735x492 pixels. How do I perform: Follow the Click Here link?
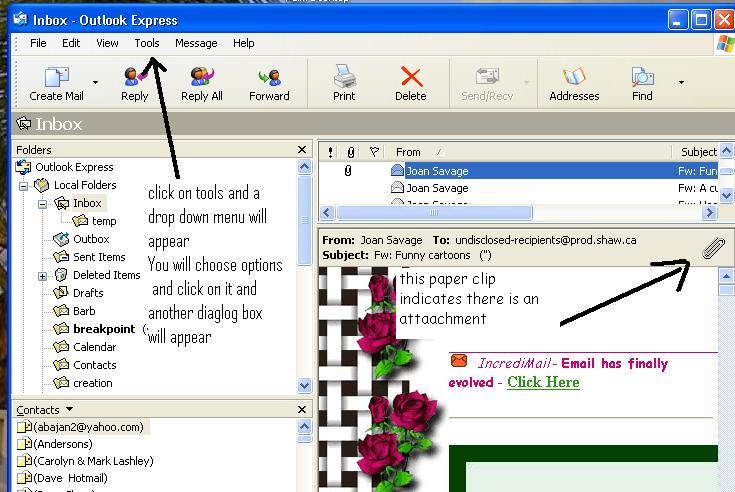(543, 382)
